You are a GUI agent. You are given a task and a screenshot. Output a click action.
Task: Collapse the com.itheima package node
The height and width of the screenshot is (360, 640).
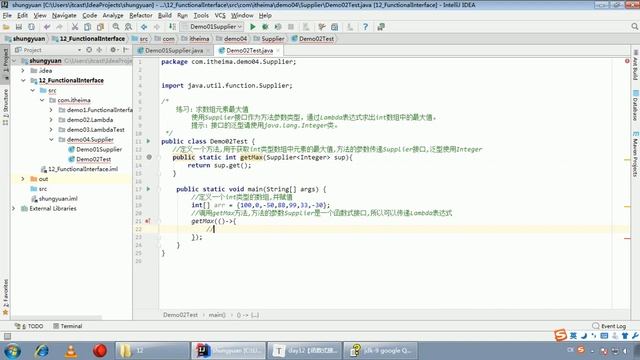[x=42, y=100]
